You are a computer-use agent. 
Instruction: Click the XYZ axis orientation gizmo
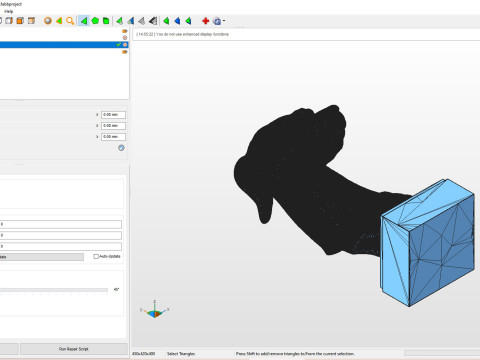(154, 309)
